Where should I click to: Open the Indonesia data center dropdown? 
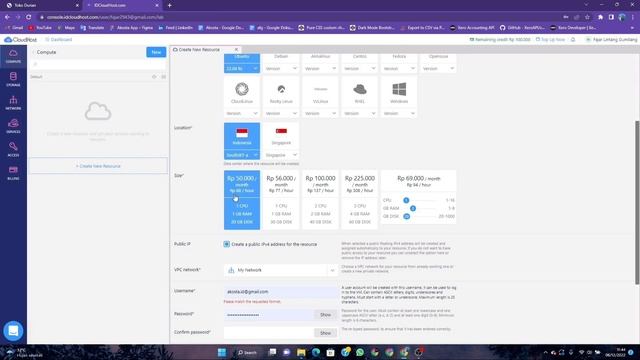tap(242, 155)
